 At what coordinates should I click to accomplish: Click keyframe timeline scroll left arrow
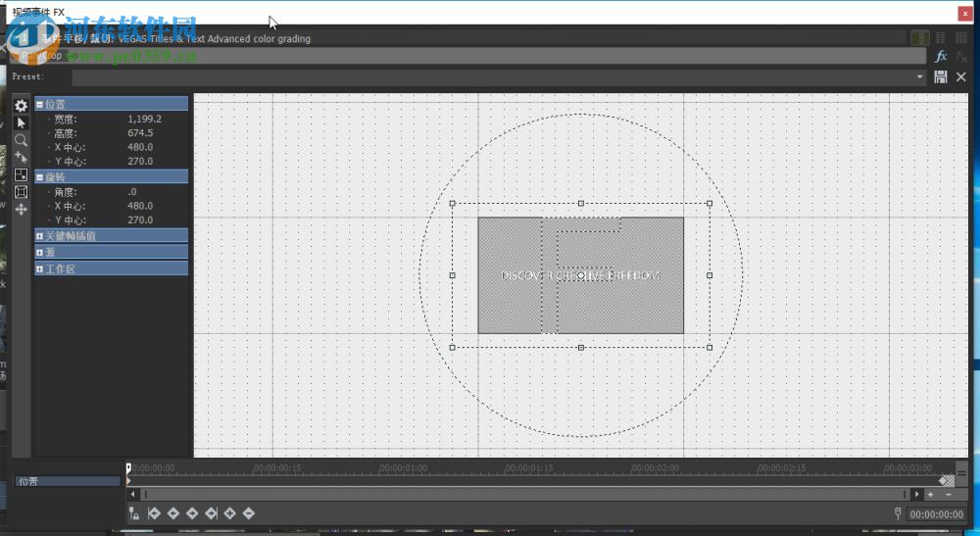[x=132, y=494]
